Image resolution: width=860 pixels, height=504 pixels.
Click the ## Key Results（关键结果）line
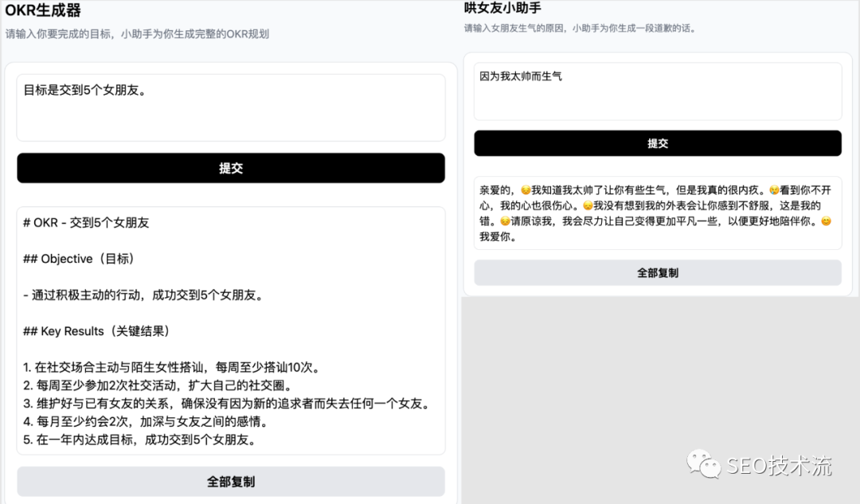tap(96, 330)
